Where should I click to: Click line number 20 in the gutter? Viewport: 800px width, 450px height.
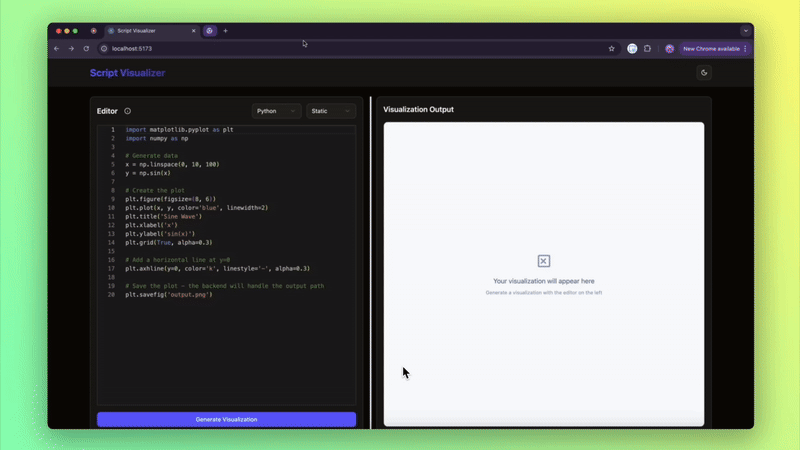point(111,294)
